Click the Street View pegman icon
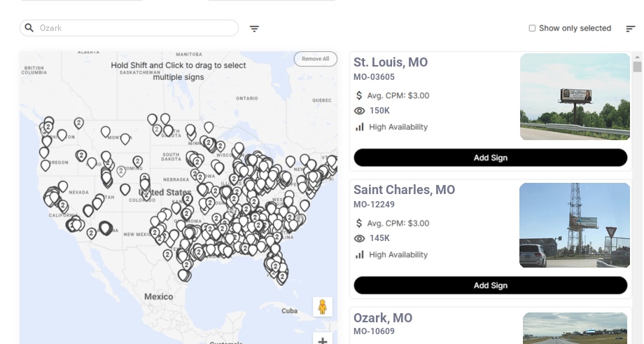The width and height of the screenshot is (644, 344). [322, 307]
